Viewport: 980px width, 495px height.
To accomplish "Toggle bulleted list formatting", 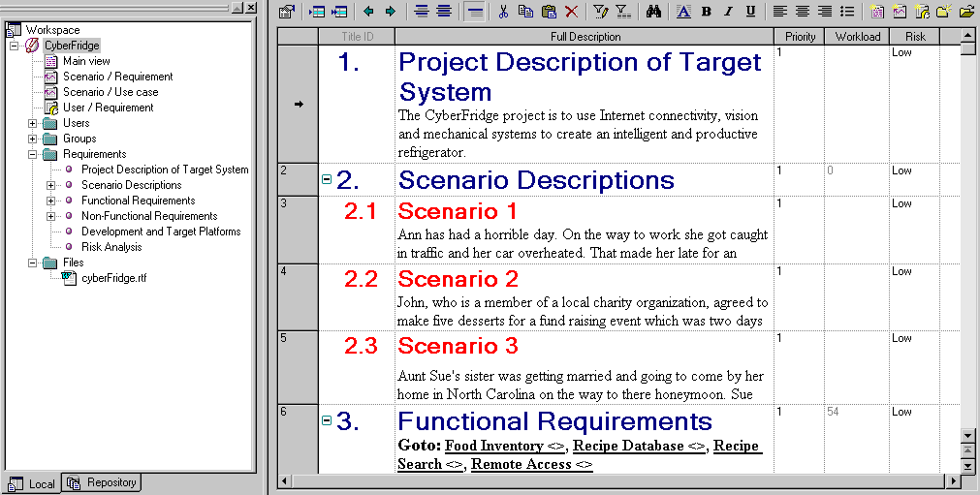I will tap(847, 12).
